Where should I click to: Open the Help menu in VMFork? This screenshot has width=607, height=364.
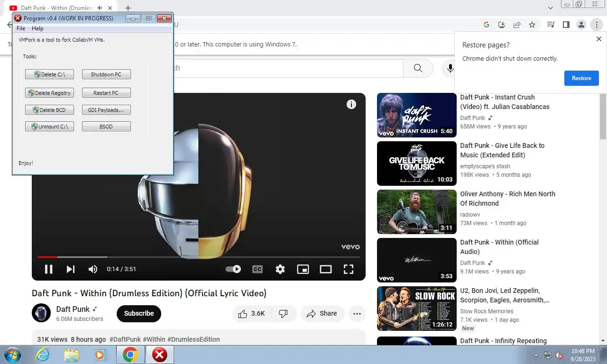[37, 28]
